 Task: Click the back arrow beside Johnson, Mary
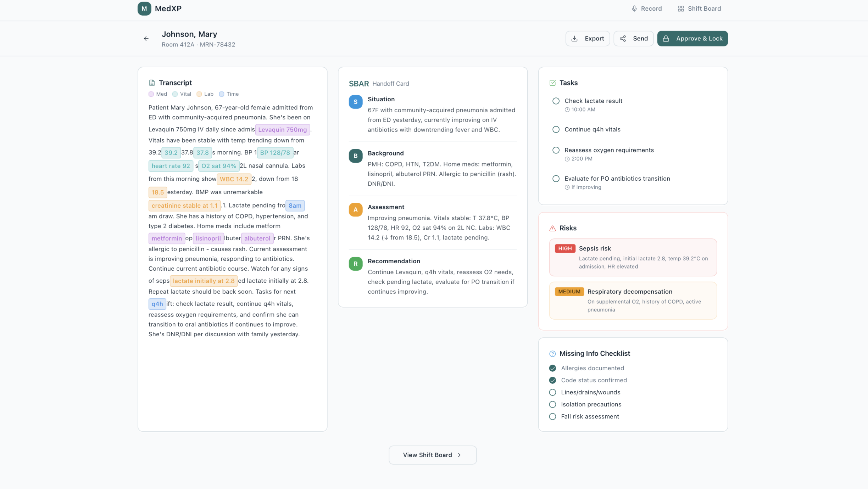click(x=146, y=39)
